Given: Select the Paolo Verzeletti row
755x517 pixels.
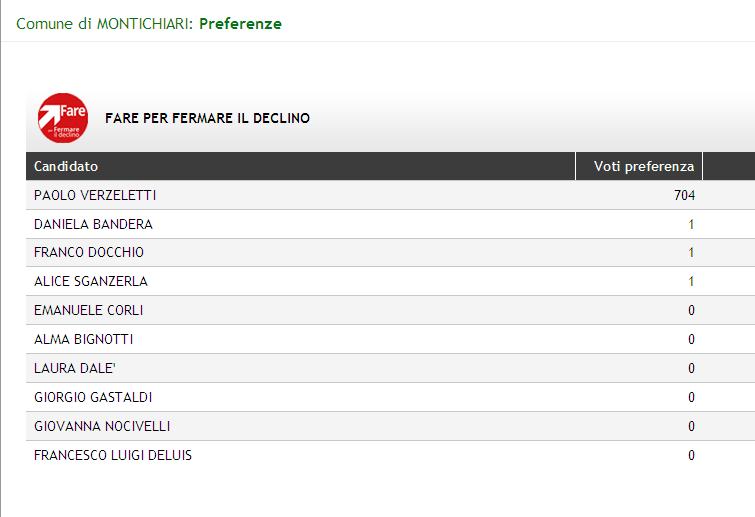Looking at the screenshot, I should coord(95,195).
